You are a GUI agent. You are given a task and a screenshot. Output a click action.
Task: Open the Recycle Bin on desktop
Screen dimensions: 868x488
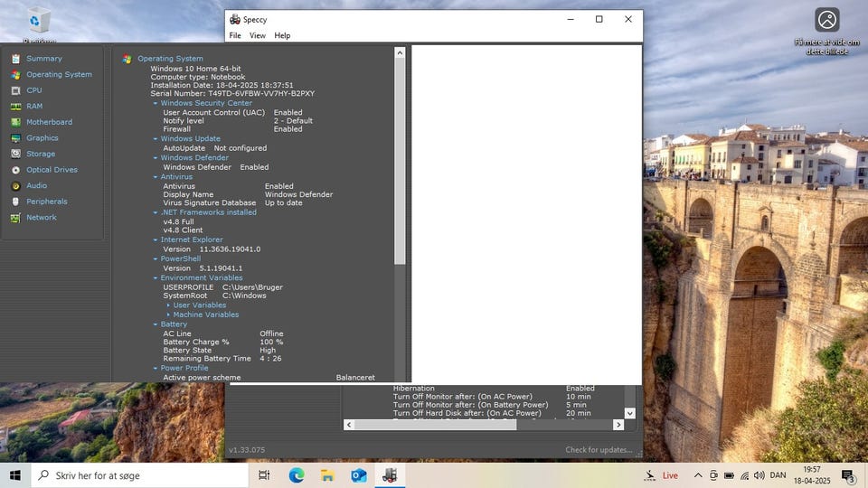click(x=39, y=22)
